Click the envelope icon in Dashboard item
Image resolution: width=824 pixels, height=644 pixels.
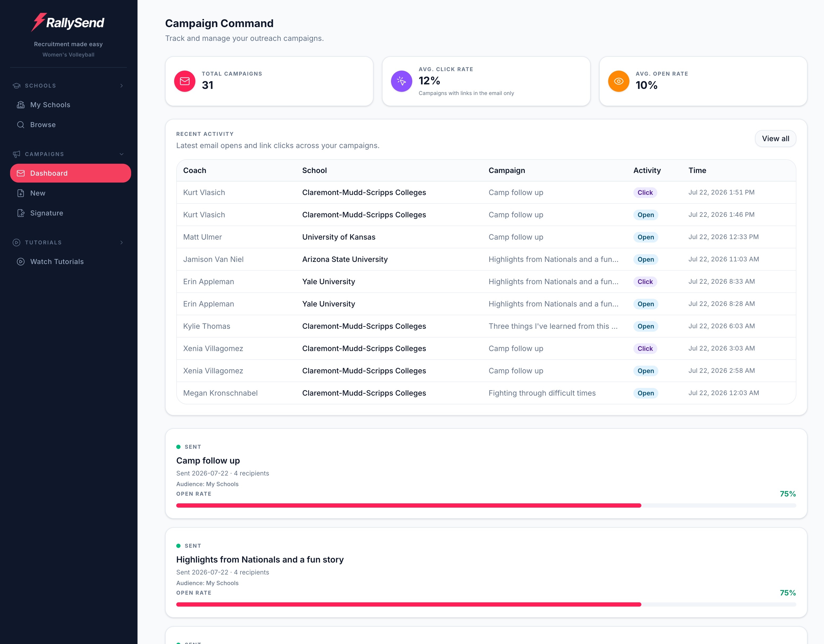click(x=21, y=173)
